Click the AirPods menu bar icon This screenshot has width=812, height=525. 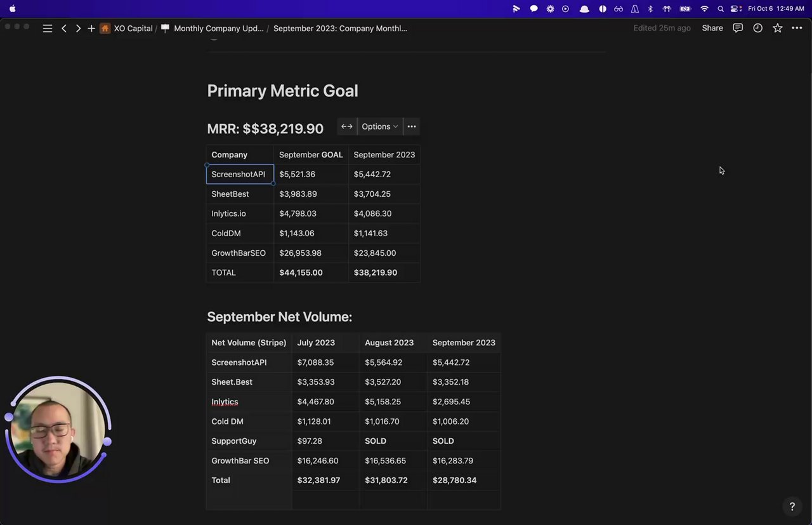(667, 9)
